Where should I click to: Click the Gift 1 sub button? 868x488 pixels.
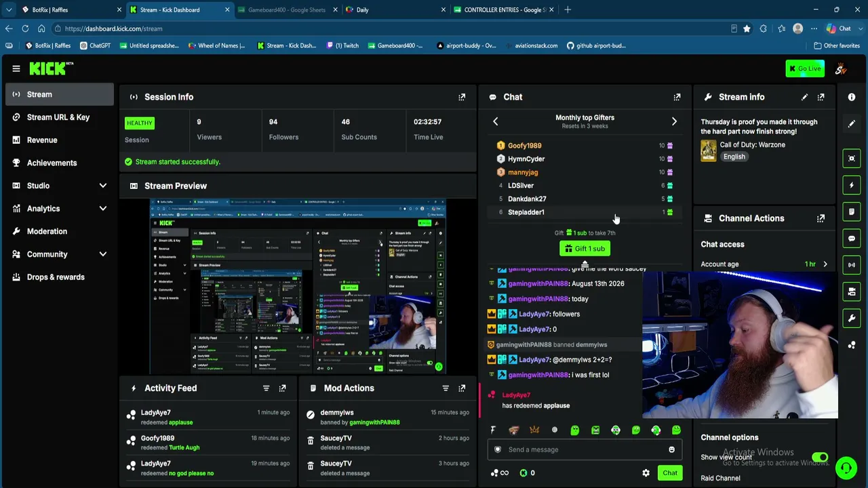click(585, 249)
